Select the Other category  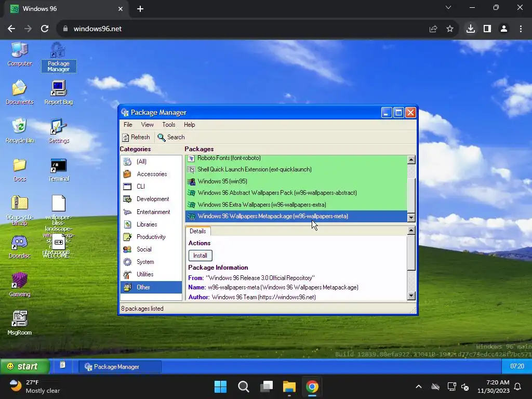(151, 287)
